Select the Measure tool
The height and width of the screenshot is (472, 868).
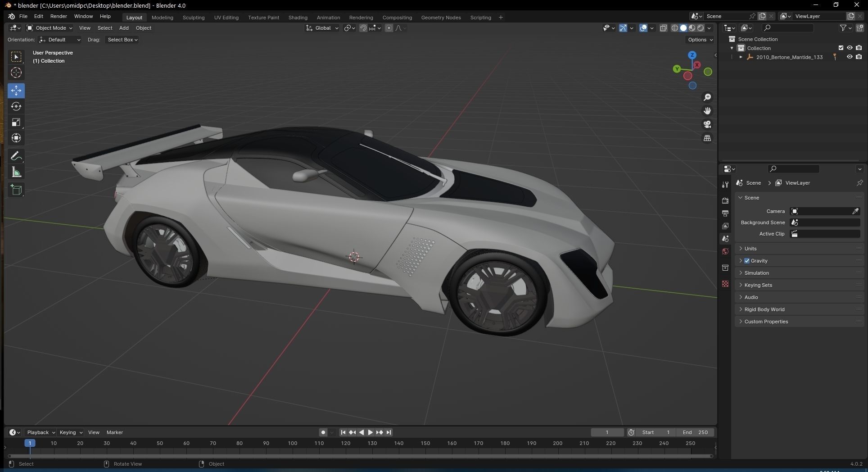(x=16, y=172)
